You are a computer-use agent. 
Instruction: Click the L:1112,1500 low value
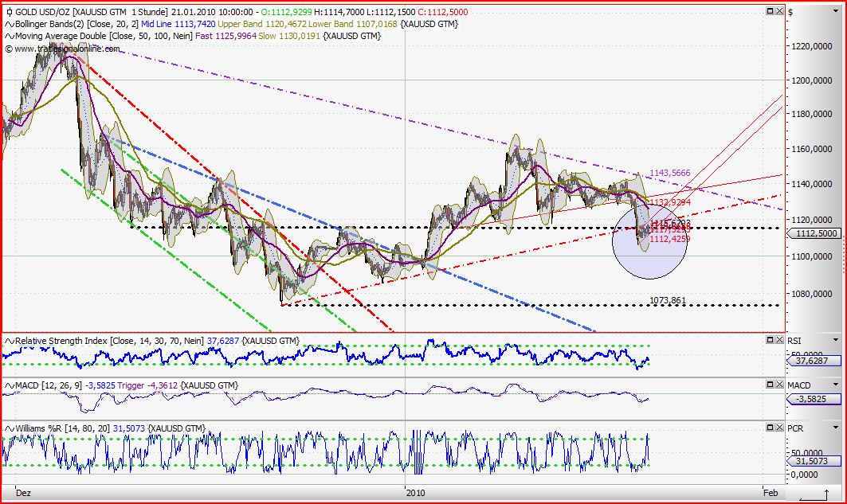pos(392,12)
